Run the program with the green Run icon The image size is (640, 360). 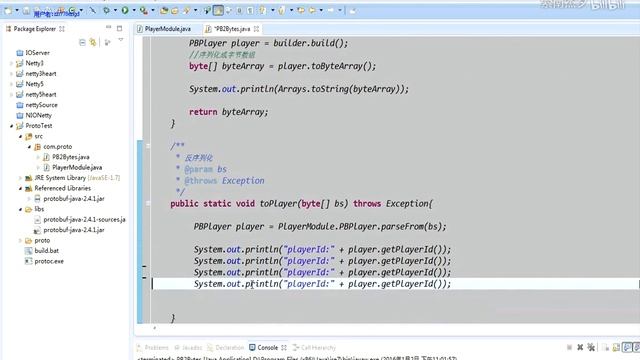coord(125,10)
